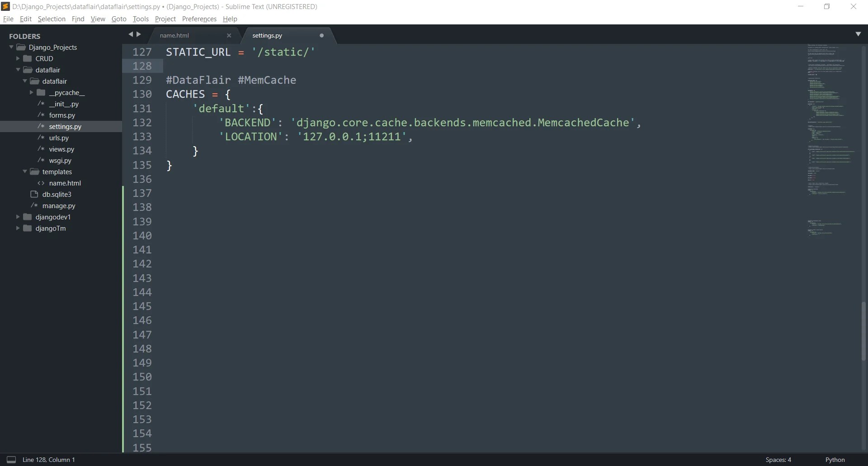The image size is (868, 466).
Task: Click the folder icon next to templates
Action: pos(35,171)
